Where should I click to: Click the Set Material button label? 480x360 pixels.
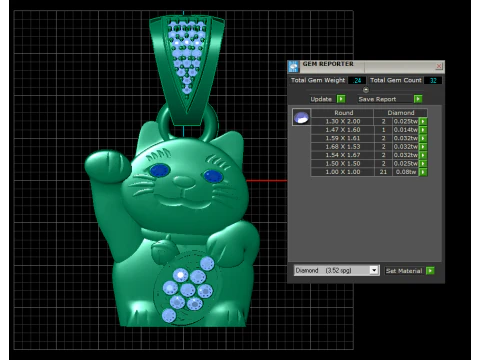tap(404, 271)
